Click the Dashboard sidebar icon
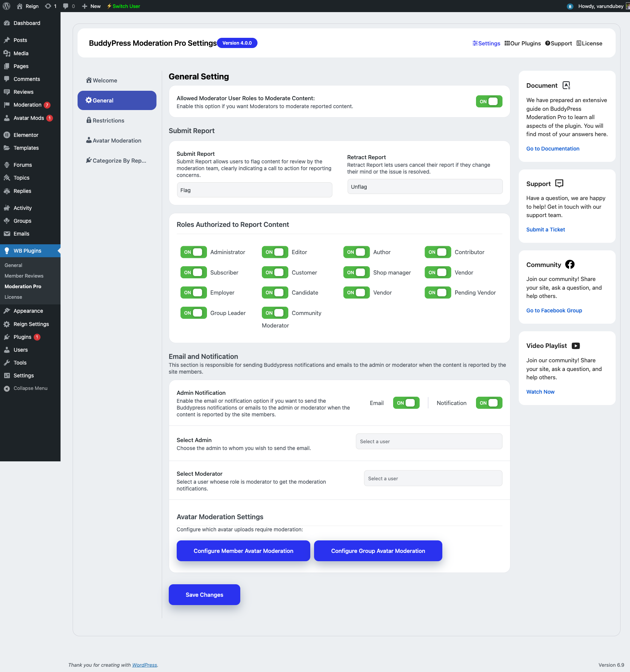Viewport: 630px width, 672px height. [x=7, y=23]
